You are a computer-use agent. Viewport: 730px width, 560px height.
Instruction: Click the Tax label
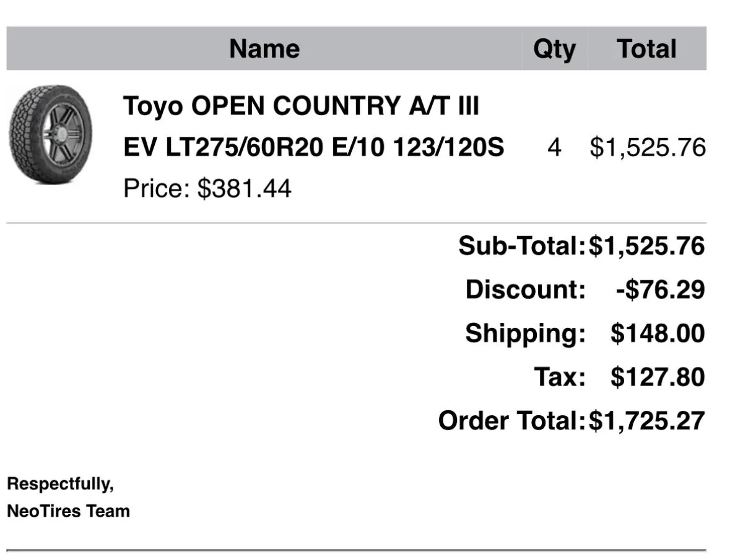(560, 376)
